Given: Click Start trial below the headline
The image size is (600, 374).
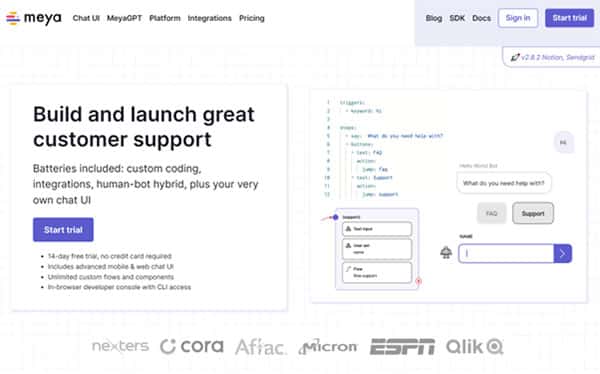Looking at the screenshot, I should coord(63,230).
